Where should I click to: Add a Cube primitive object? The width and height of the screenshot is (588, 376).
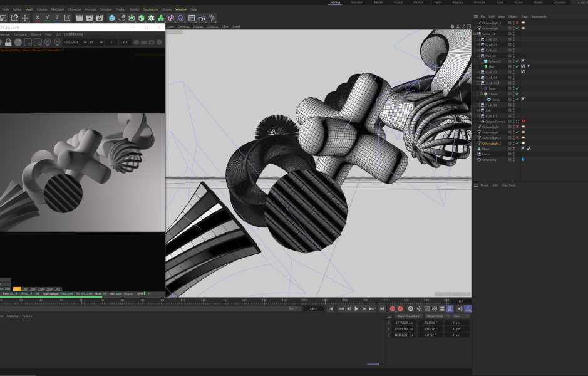click(111, 18)
